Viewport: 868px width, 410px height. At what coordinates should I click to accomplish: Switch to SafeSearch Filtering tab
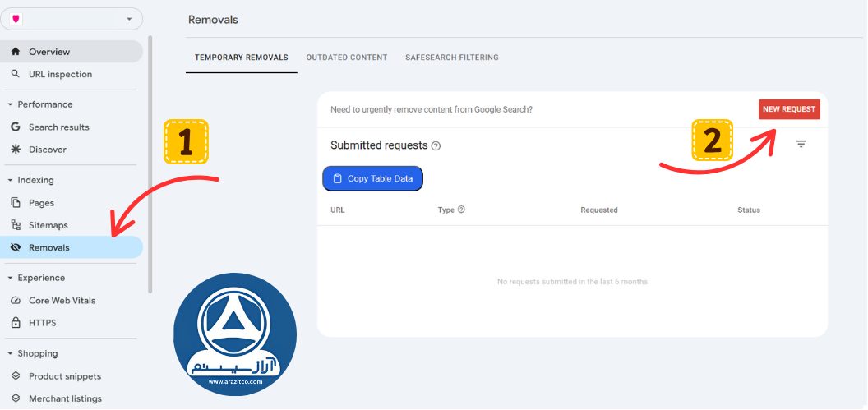[451, 58]
